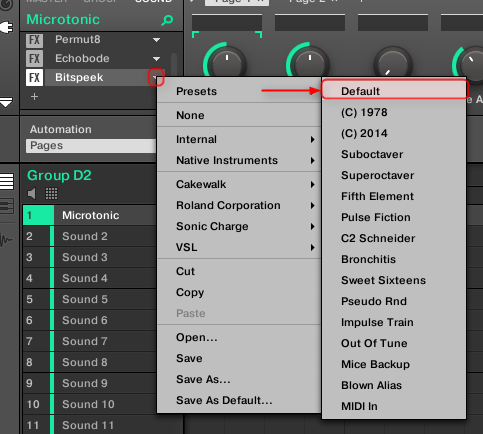Select Sound 7 in the list
The image size is (483, 434).
tap(89, 341)
